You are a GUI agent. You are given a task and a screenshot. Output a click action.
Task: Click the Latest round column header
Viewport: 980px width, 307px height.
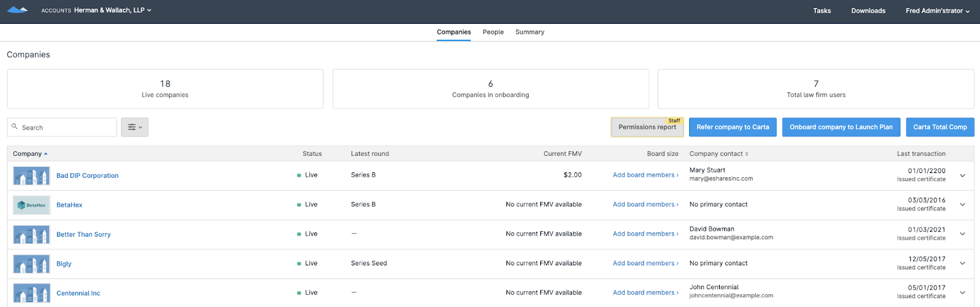(x=370, y=154)
